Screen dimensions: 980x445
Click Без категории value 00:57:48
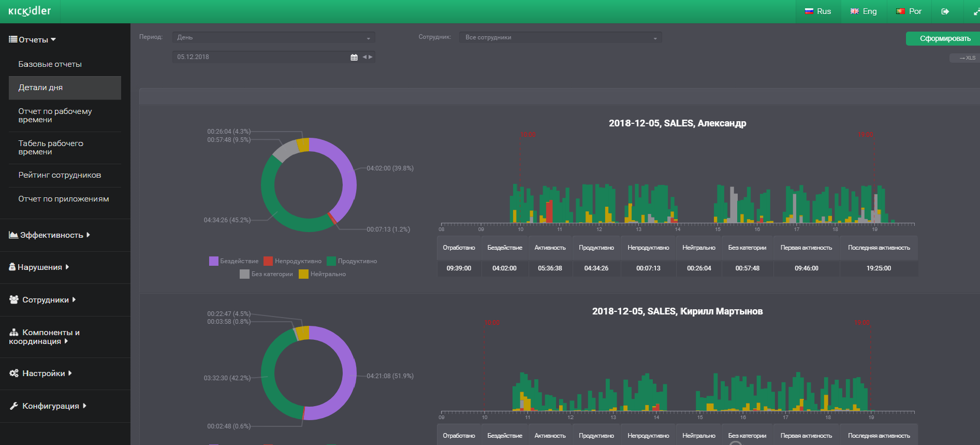(x=747, y=268)
